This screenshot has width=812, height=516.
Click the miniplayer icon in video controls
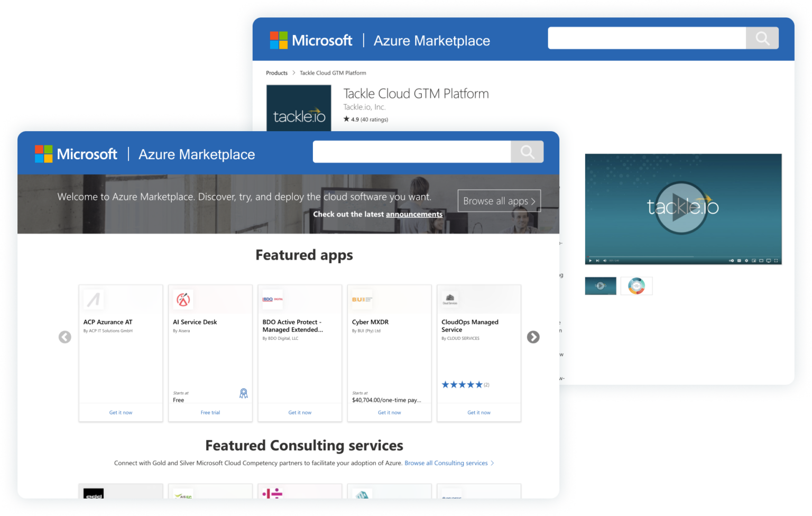point(754,261)
